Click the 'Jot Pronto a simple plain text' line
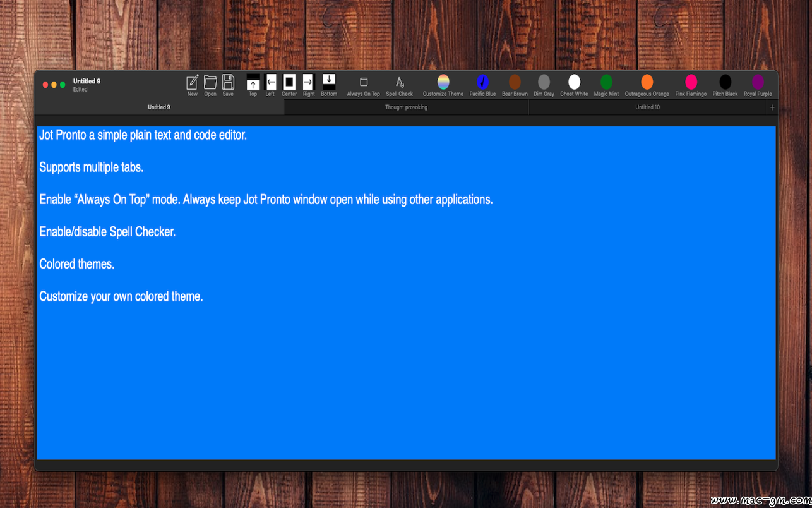 (143, 135)
